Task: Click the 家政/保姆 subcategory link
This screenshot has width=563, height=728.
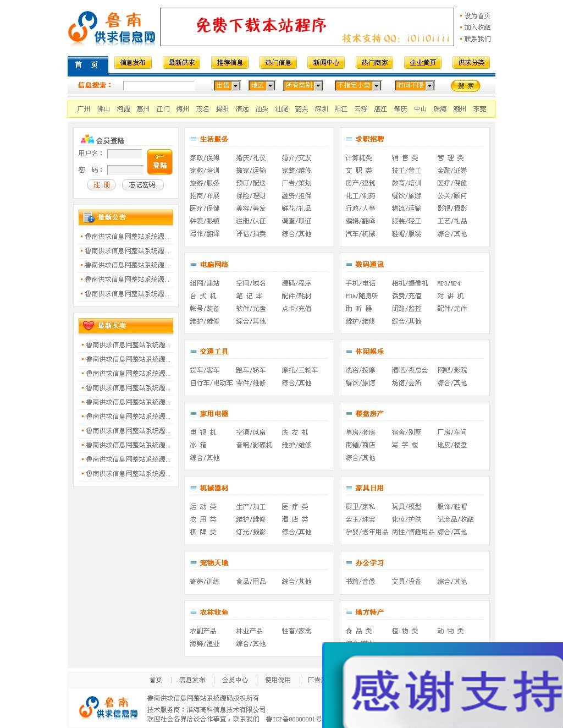Action: click(x=205, y=158)
